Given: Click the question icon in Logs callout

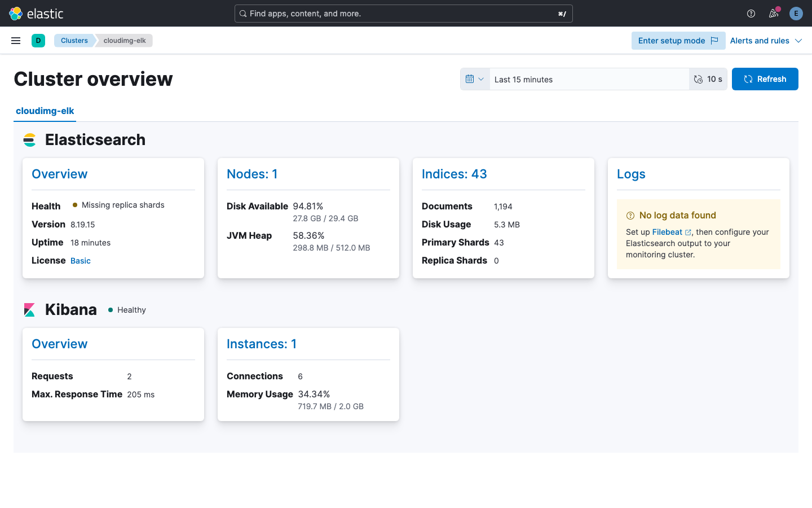Looking at the screenshot, I should 630,216.
